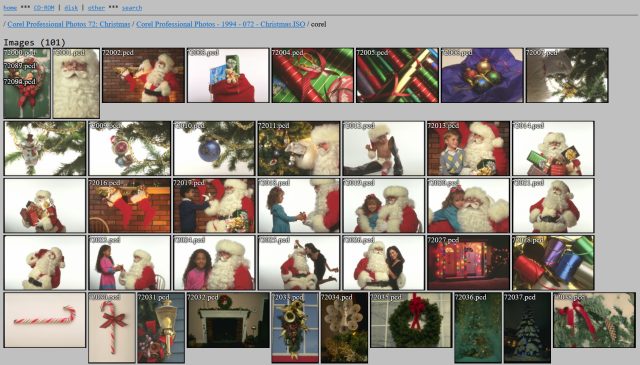640x365 pixels.
Task: Open thumbnail 72002.pcd Santa at fireplace
Action: [143, 76]
